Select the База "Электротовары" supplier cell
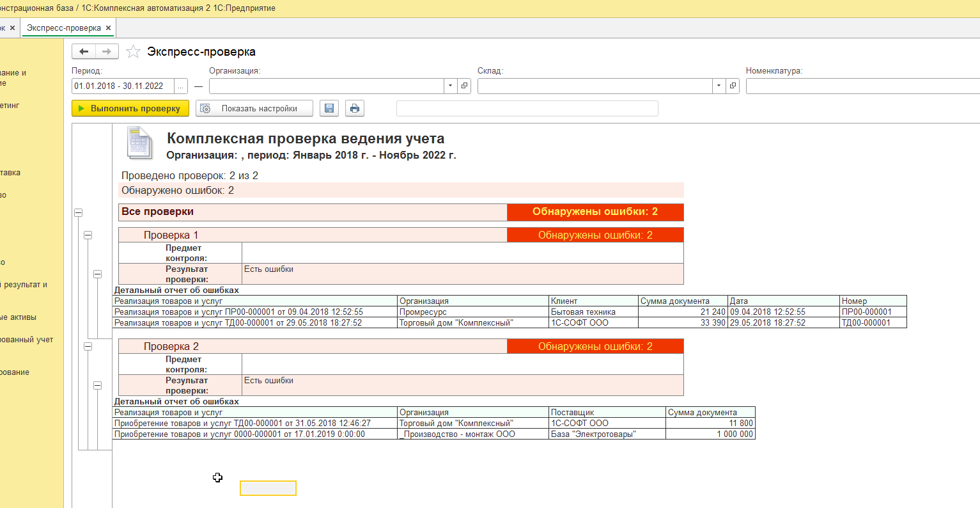This screenshot has width=980, height=508. 608,434
